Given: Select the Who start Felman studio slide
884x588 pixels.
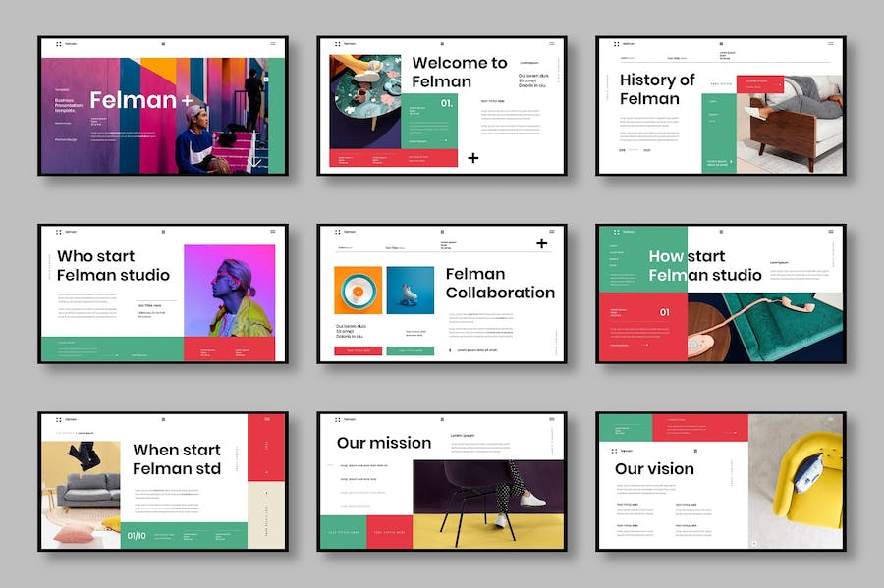Looking at the screenshot, I should (x=163, y=294).
